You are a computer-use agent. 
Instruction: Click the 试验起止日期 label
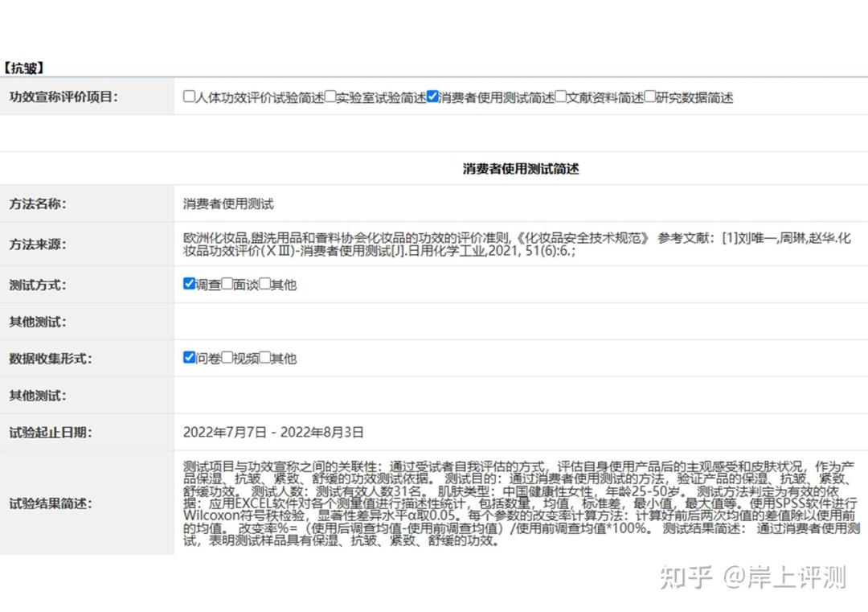(x=51, y=432)
